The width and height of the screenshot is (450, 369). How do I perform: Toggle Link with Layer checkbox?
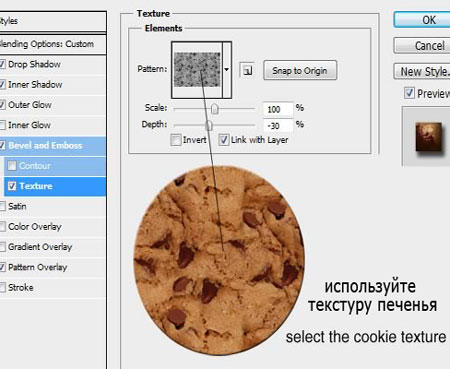[224, 140]
